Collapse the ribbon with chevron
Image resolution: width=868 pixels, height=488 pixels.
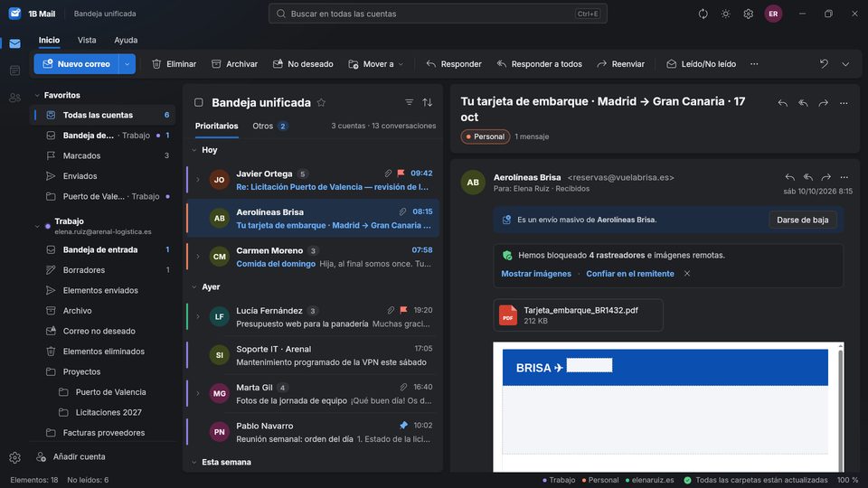point(845,64)
